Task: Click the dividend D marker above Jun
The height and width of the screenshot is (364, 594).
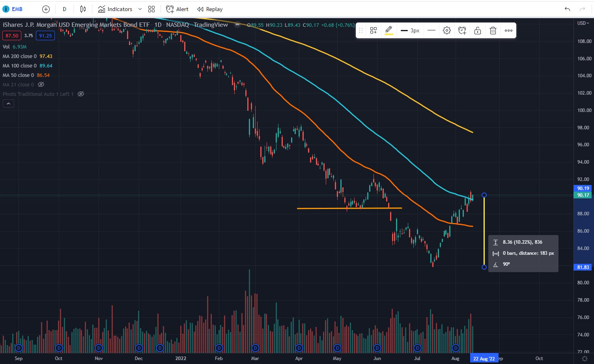Action: [x=377, y=348]
